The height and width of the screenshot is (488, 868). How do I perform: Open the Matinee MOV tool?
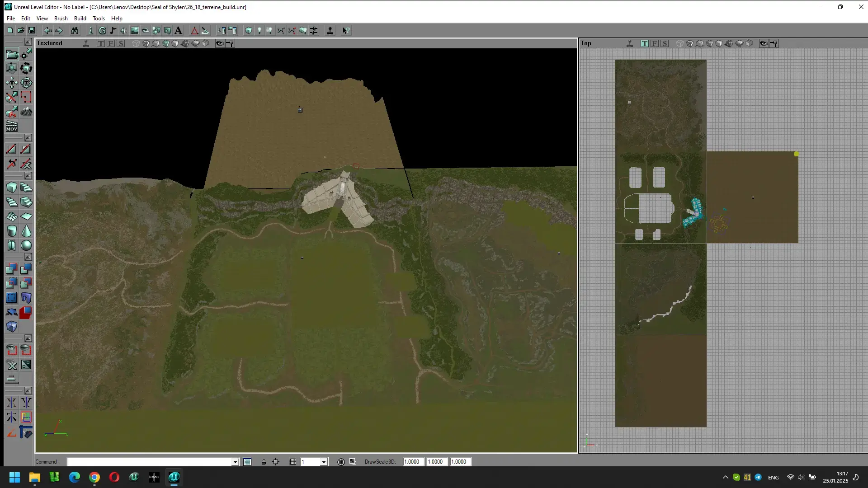pos(12,126)
